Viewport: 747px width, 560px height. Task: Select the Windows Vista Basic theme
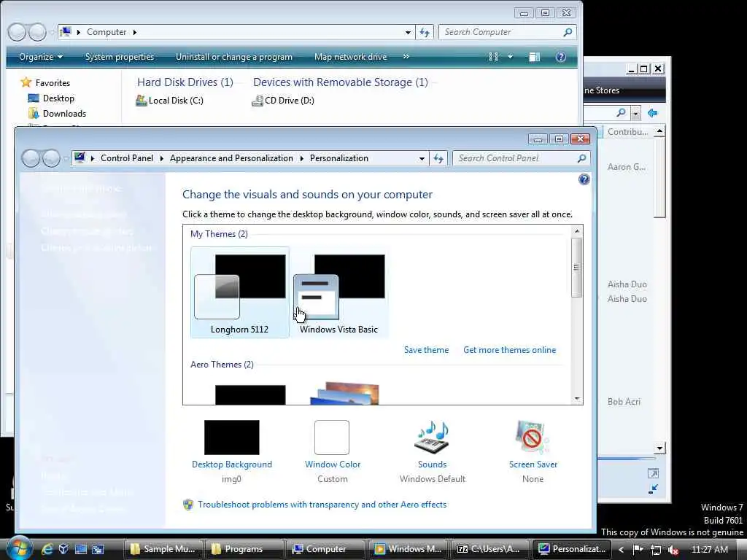[x=338, y=292]
